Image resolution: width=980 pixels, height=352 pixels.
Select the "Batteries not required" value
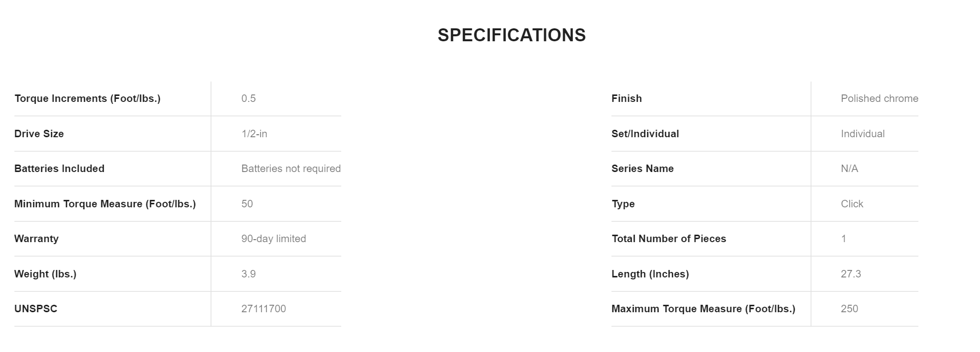(291, 169)
